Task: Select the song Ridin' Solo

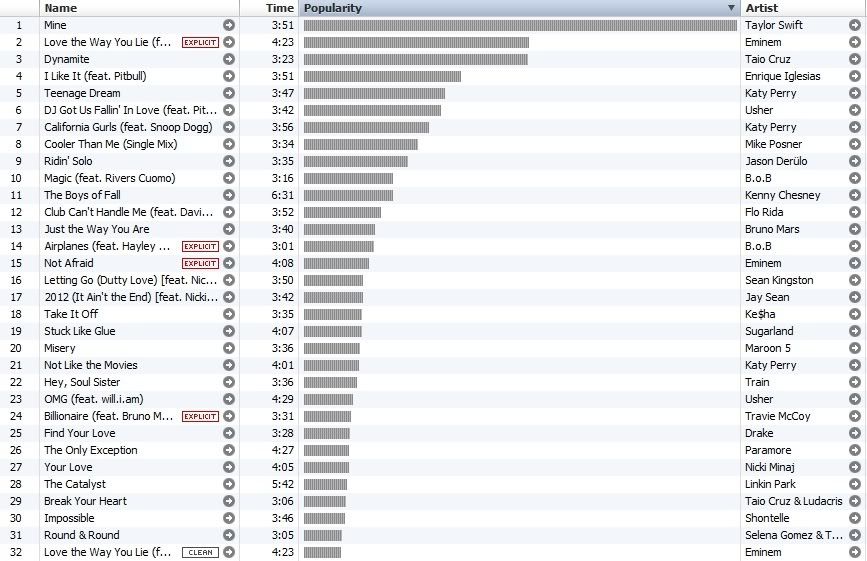Action: click(x=68, y=161)
